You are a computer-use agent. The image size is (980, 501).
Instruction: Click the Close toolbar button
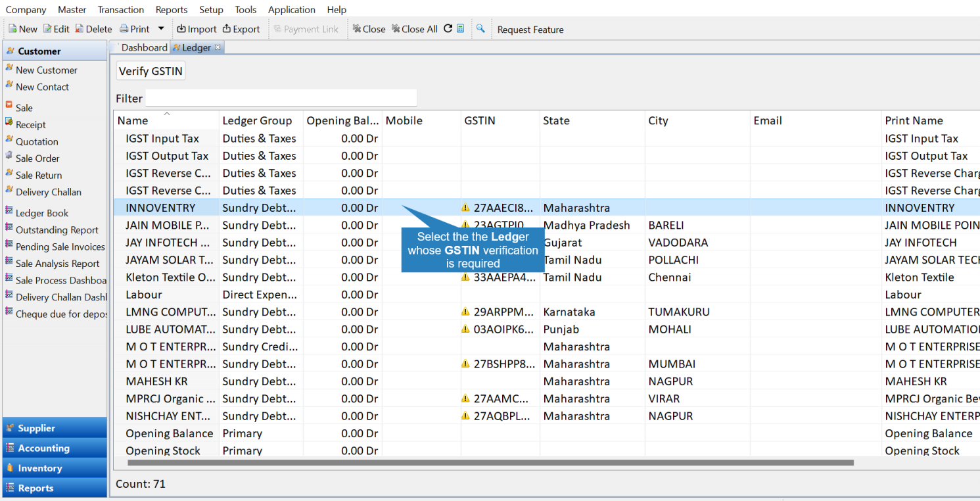pos(369,29)
